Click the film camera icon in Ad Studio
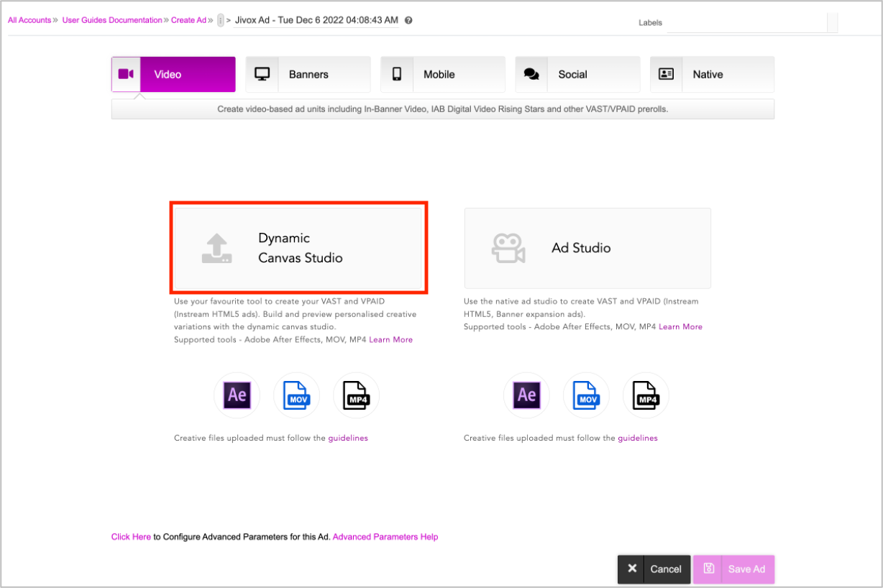Image resolution: width=883 pixels, height=588 pixels. click(508, 248)
